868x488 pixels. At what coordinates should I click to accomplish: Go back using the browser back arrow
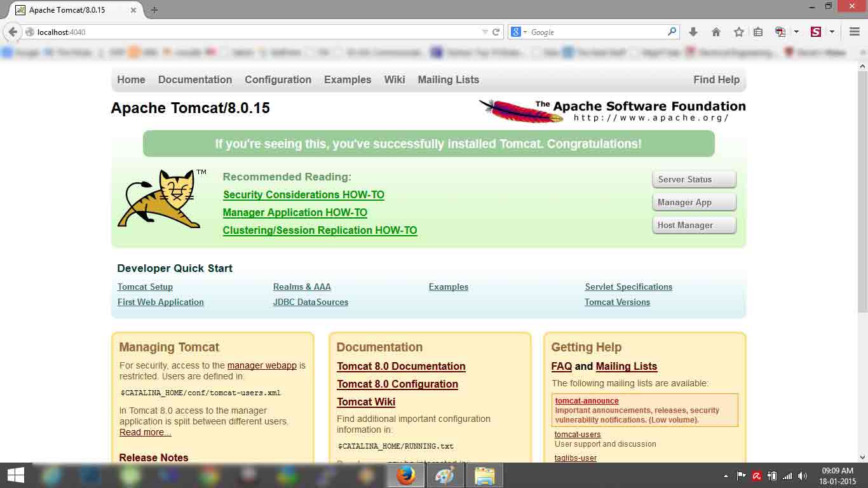click(x=13, y=32)
